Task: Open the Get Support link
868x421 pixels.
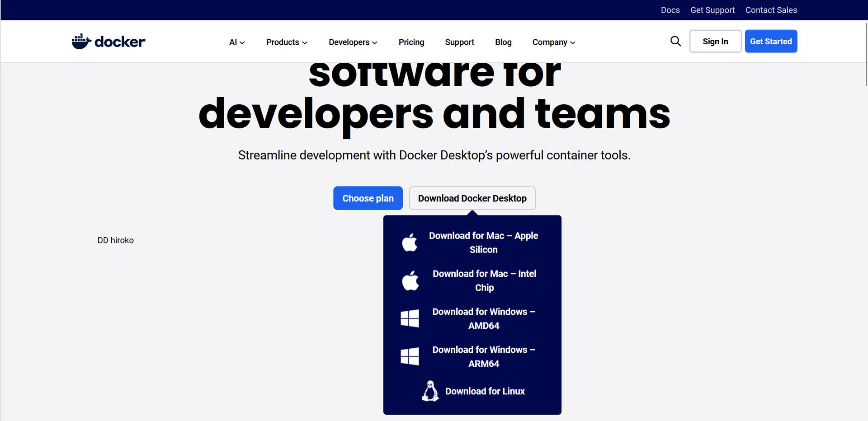Action: coord(712,10)
